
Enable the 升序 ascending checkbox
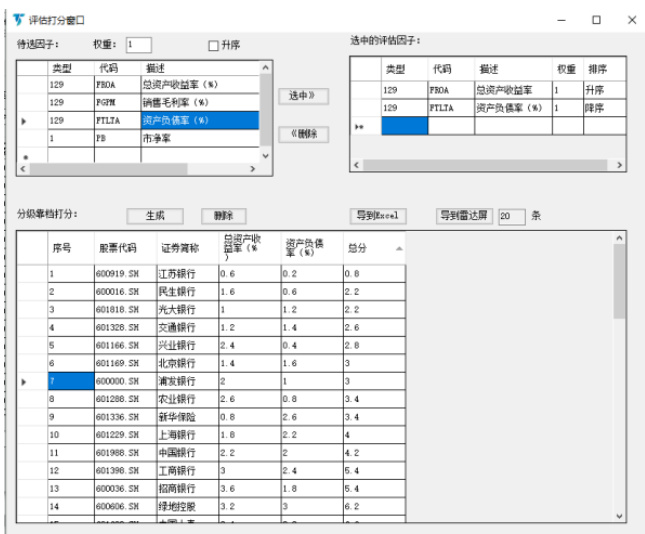point(213,45)
